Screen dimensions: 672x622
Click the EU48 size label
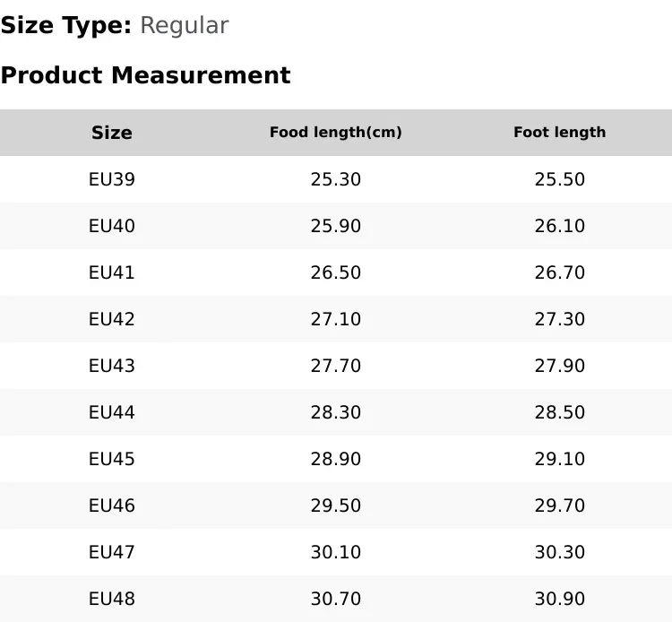click(112, 599)
